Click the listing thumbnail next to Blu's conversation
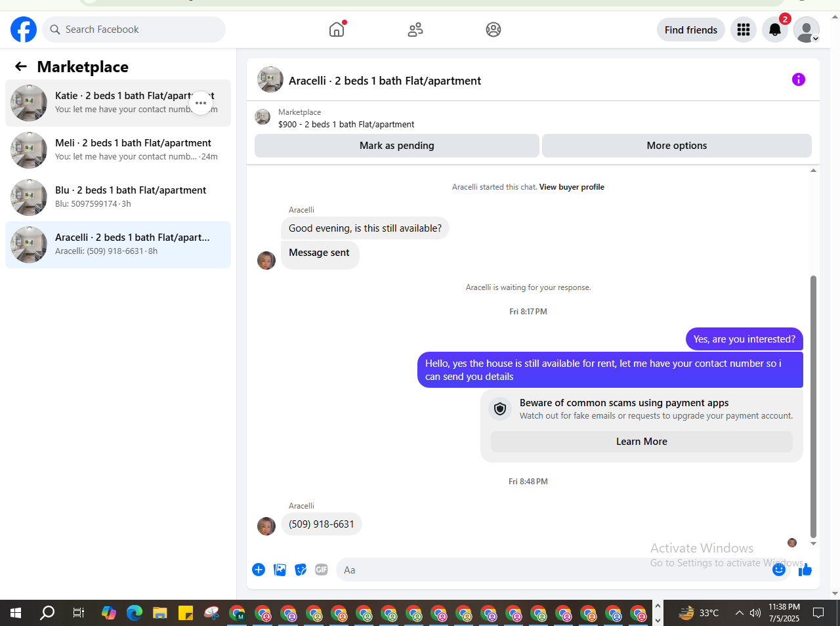 [x=29, y=198]
